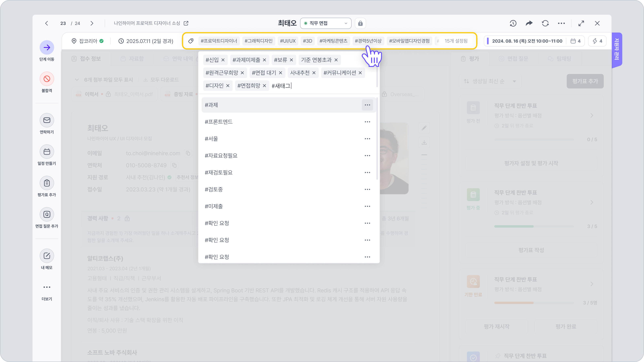Image resolution: width=644 pixels, height=362 pixels.
Task: Open 연락하기 mail icon
Action: 47,120
